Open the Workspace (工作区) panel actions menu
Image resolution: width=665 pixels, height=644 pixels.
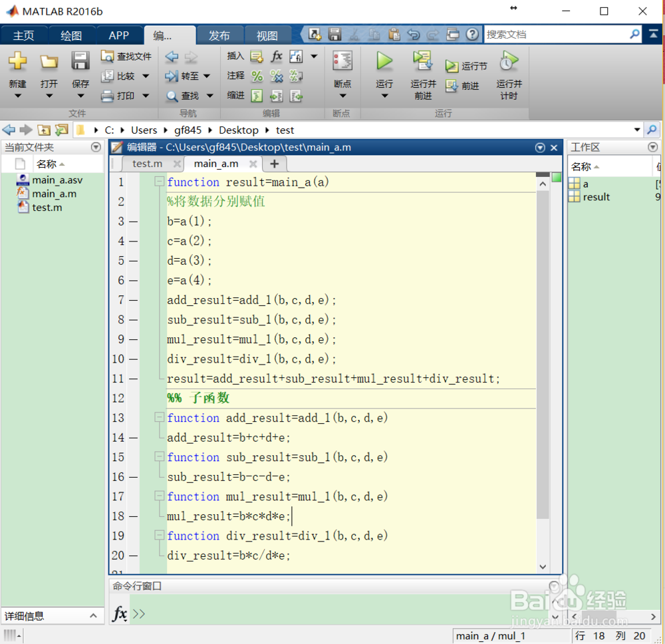tap(653, 147)
